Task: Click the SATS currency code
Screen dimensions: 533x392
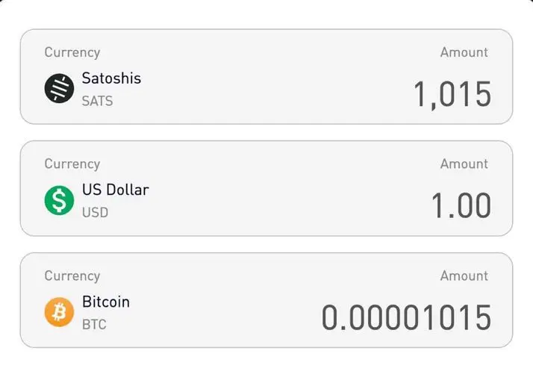Action: [97, 101]
